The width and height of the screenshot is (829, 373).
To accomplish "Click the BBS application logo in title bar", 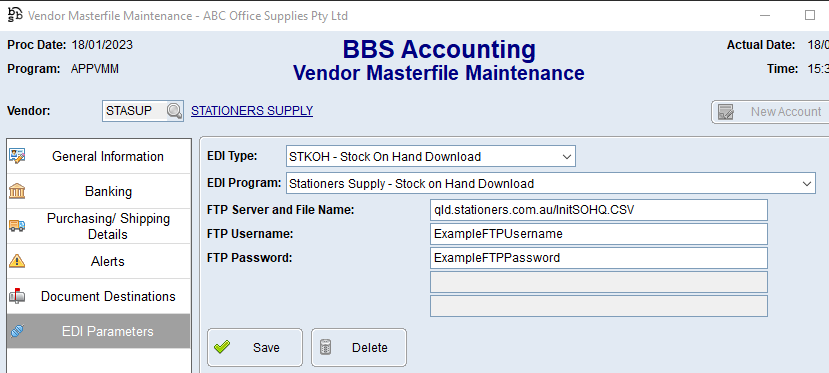I will [15, 15].
